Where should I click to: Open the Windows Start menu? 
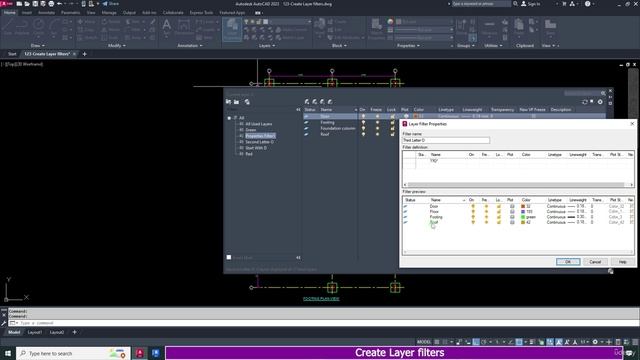coord(8,353)
